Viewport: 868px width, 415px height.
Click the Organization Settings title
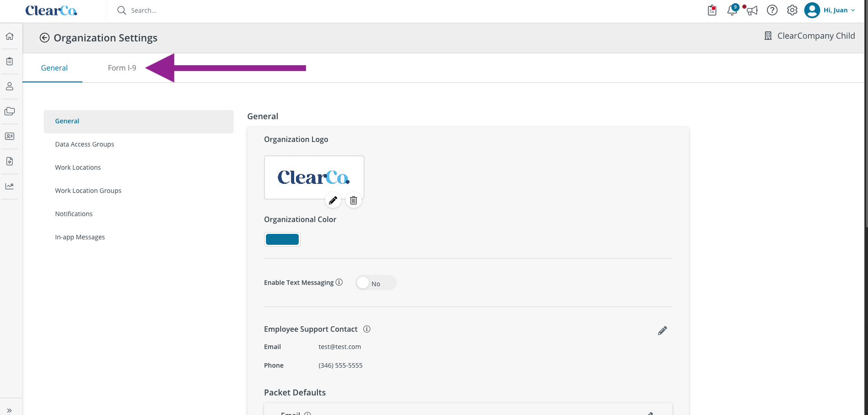(x=106, y=38)
